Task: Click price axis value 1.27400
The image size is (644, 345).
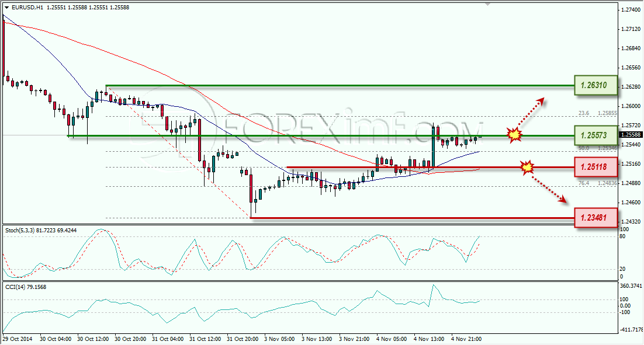Action: [631, 9]
